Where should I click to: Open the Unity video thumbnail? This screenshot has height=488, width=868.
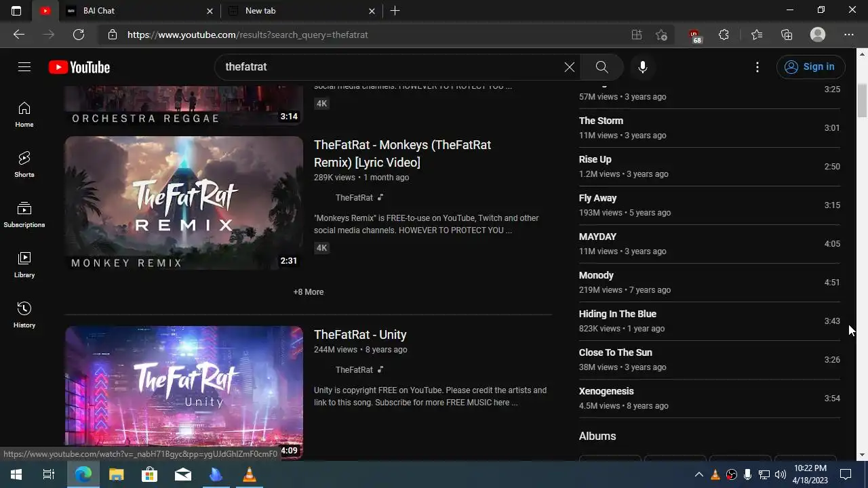[184, 392]
